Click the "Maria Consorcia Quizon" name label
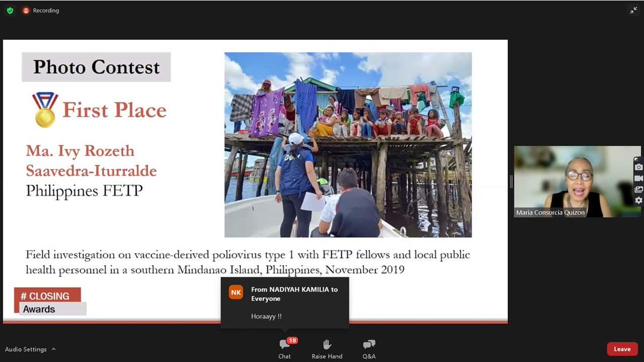644x362 pixels. click(551, 212)
